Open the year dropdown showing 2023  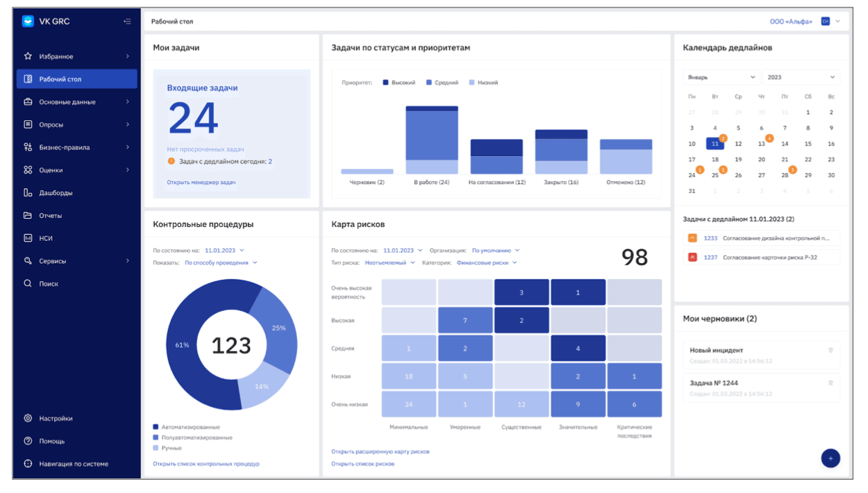pyautogui.click(x=801, y=77)
